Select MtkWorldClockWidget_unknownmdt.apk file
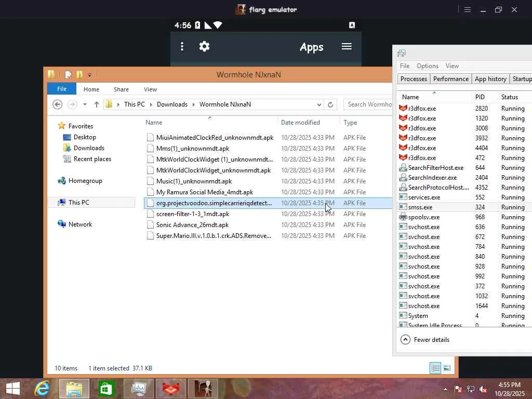This screenshot has width=532, height=399. pos(268,170)
